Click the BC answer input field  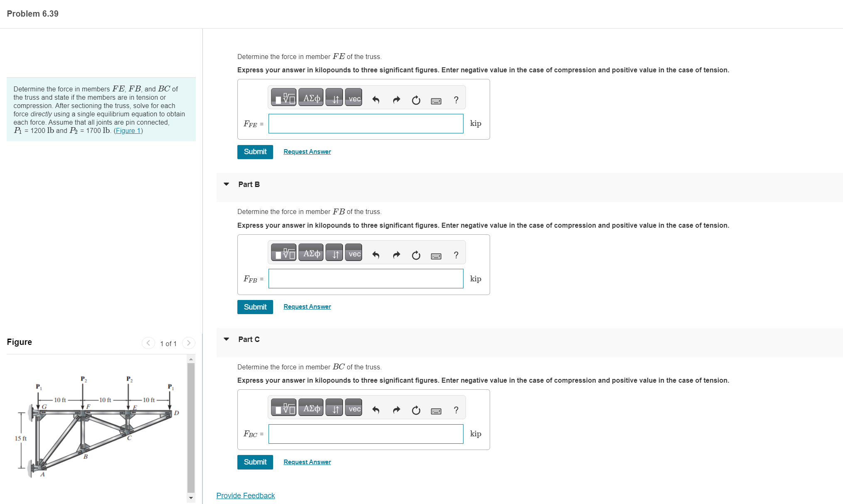(366, 434)
